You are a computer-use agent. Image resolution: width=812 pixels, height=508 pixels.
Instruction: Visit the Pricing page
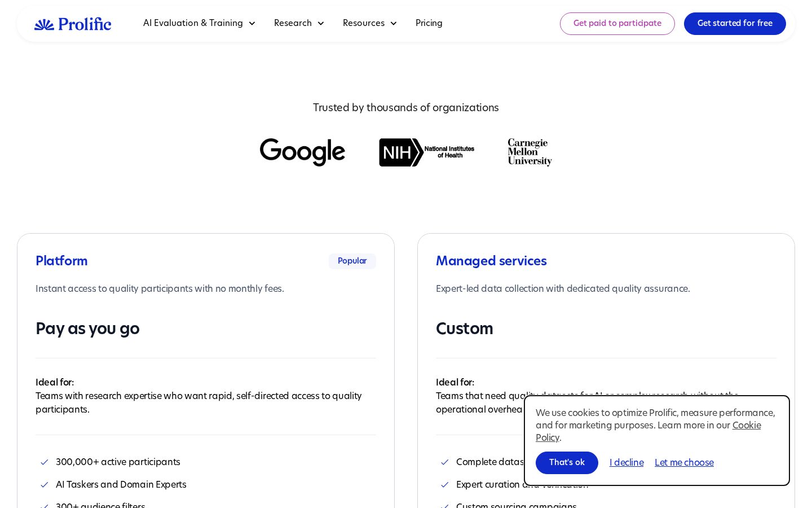point(429,23)
